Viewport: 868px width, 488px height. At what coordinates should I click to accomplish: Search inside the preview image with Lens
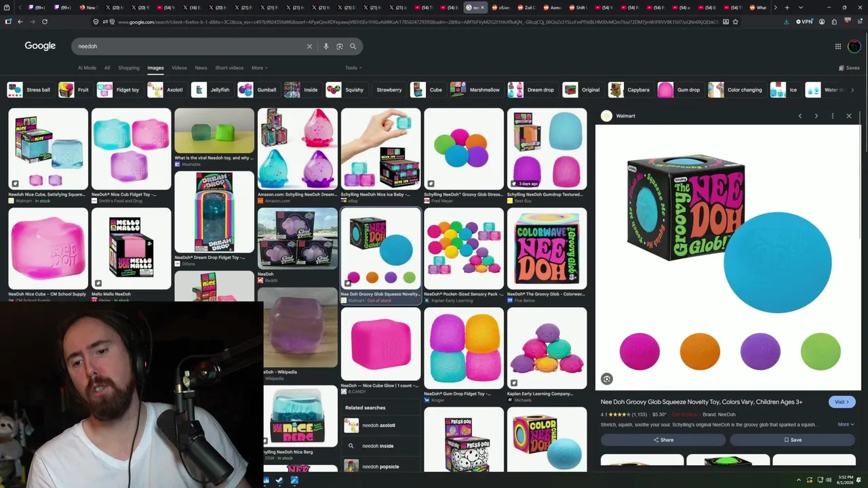pos(607,380)
